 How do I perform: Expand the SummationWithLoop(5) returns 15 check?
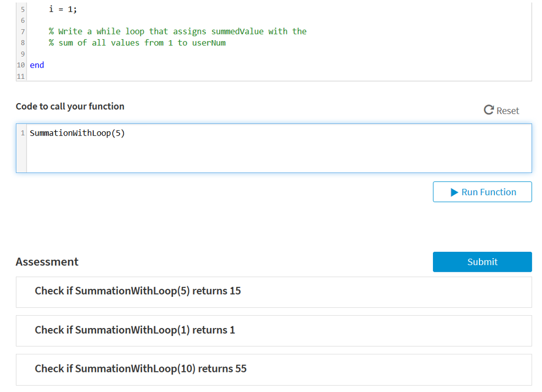coord(273,290)
